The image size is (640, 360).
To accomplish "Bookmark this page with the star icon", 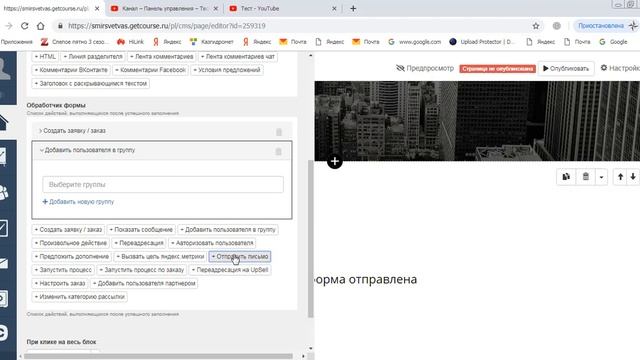I will pos(536,26).
